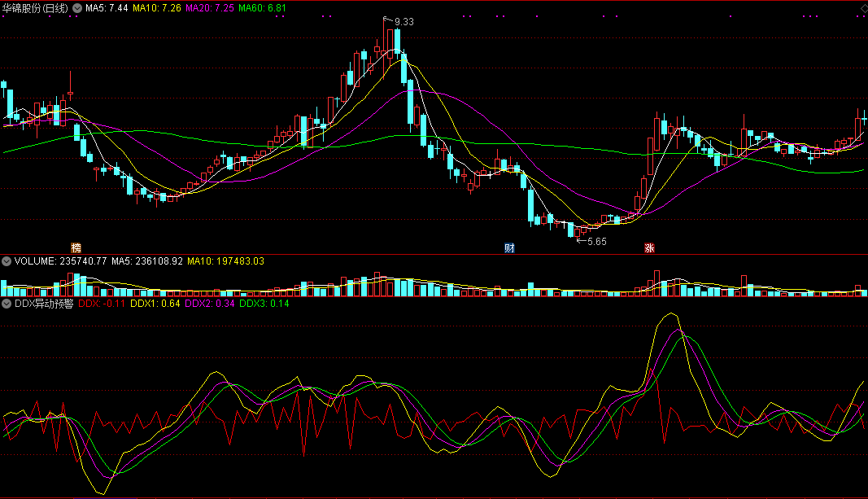Click the volume MA5: 236108.92 label
The height and width of the screenshot is (499, 868).
[147, 261]
